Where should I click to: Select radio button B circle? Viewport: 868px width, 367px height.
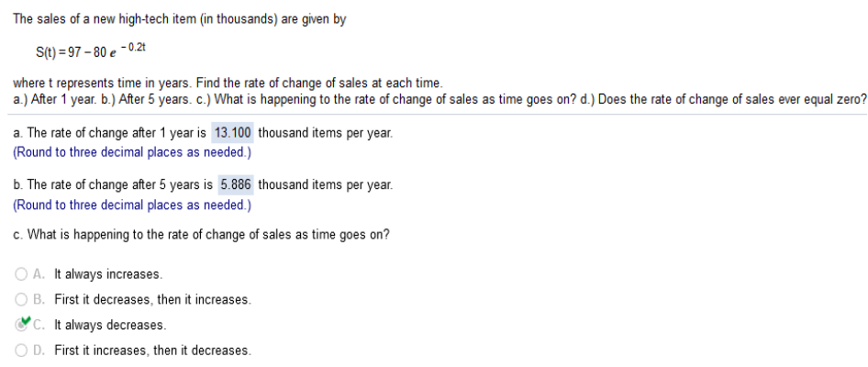(x=21, y=299)
